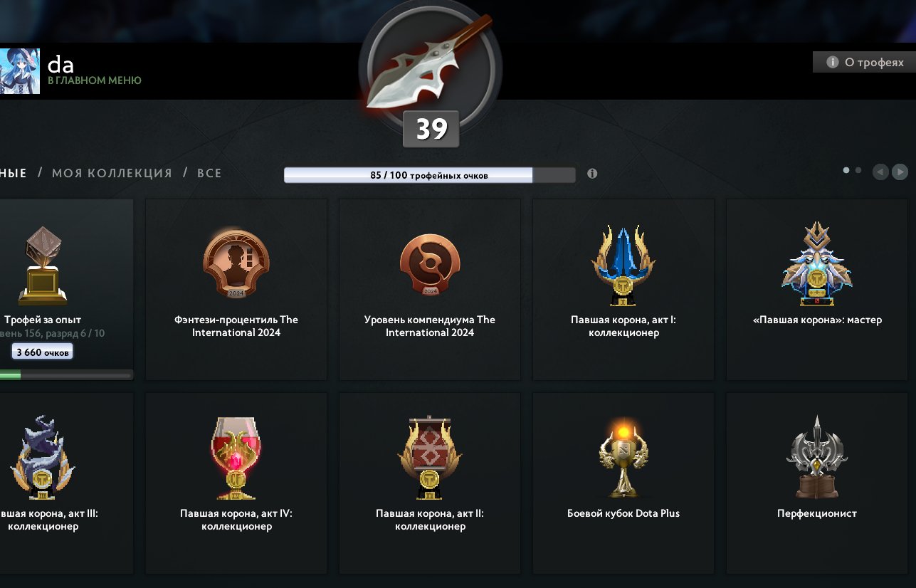Select the акт III коллекционер trophy
916x588 pixels.
coord(66,483)
